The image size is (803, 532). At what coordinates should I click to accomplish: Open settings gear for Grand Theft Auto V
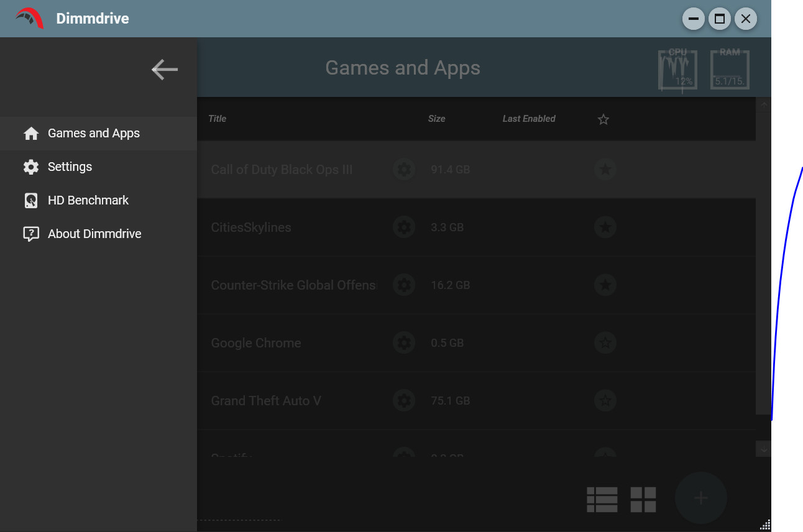point(404,400)
